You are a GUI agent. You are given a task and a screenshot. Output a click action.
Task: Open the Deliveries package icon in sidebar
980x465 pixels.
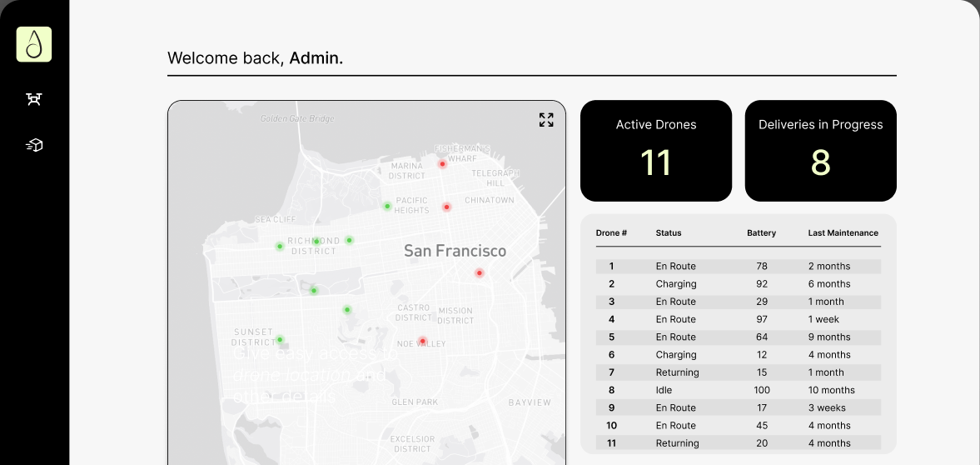pyautogui.click(x=34, y=145)
